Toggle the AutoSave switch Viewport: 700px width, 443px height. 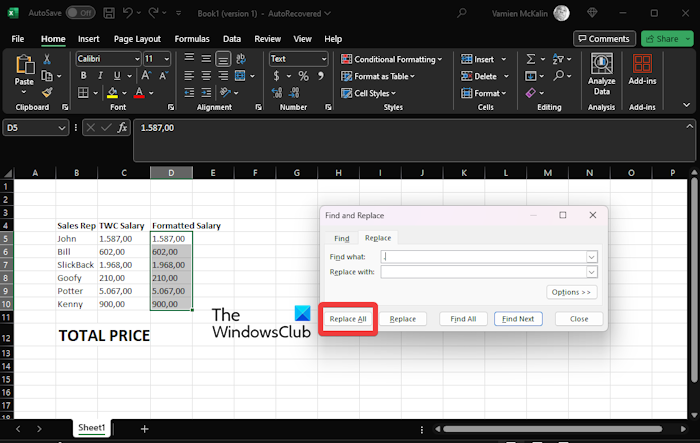click(80, 13)
